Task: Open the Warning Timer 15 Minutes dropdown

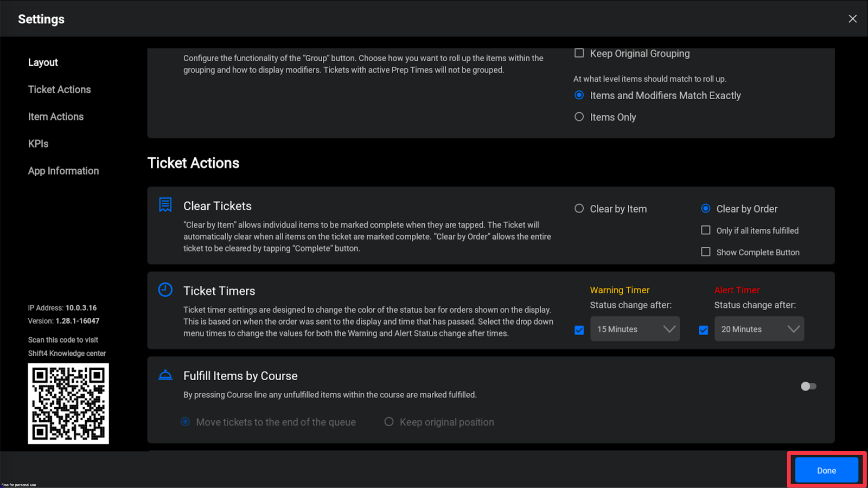Action: tap(635, 329)
